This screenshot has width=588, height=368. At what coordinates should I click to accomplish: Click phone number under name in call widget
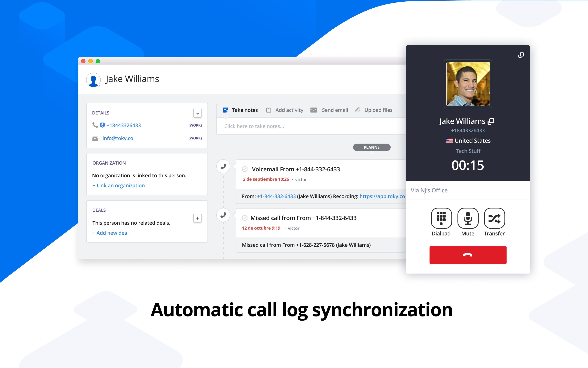click(468, 130)
